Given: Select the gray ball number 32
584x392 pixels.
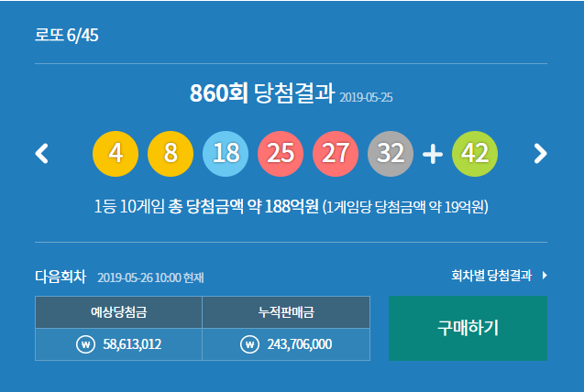Looking at the screenshot, I should [391, 153].
